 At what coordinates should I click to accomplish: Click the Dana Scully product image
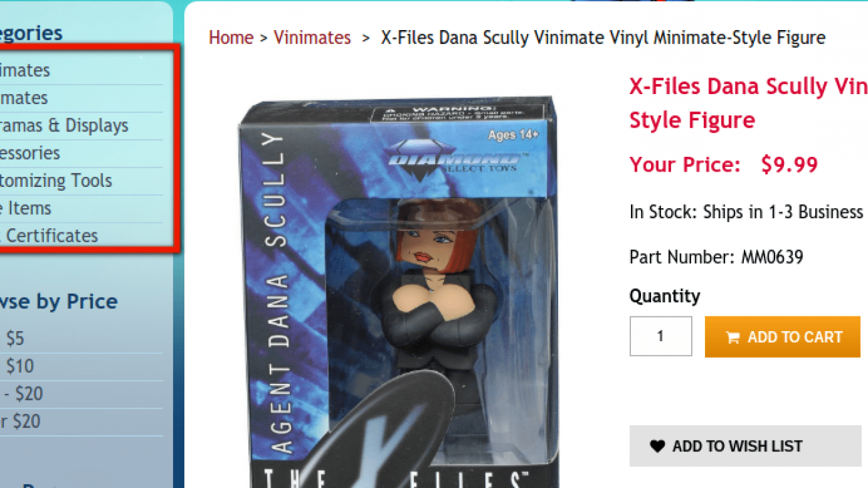[x=399, y=292]
